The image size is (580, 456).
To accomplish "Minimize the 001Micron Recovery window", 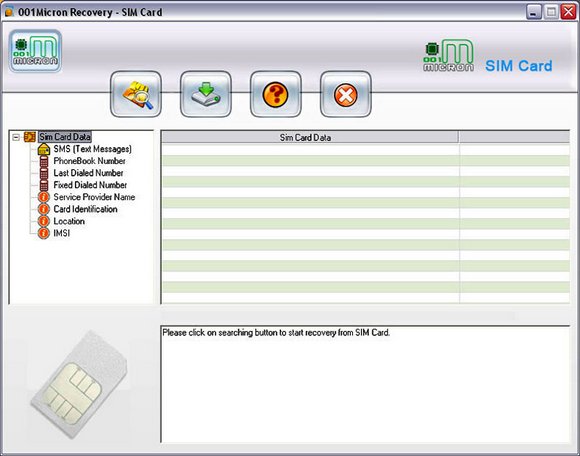I will [533, 12].
